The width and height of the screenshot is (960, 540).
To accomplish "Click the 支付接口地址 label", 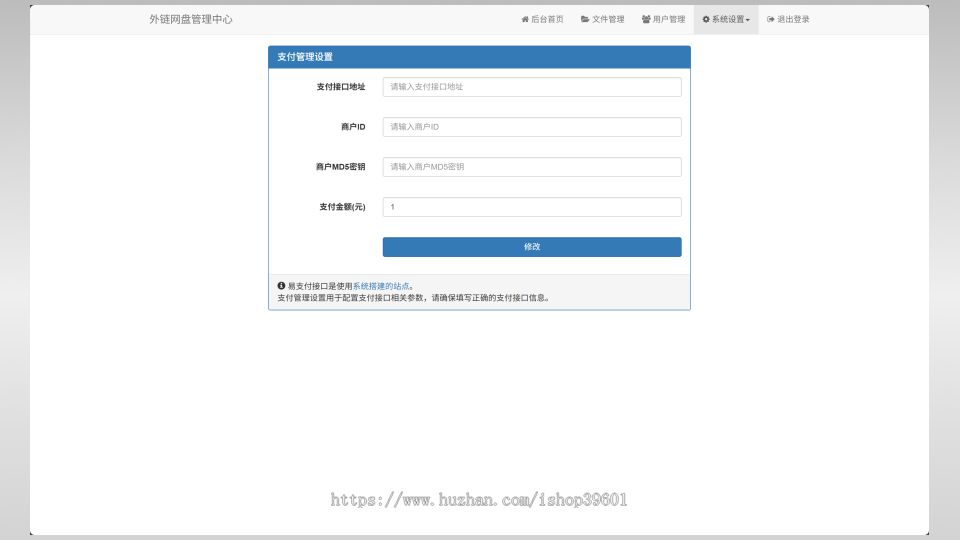I will pyautogui.click(x=341, y=87).
